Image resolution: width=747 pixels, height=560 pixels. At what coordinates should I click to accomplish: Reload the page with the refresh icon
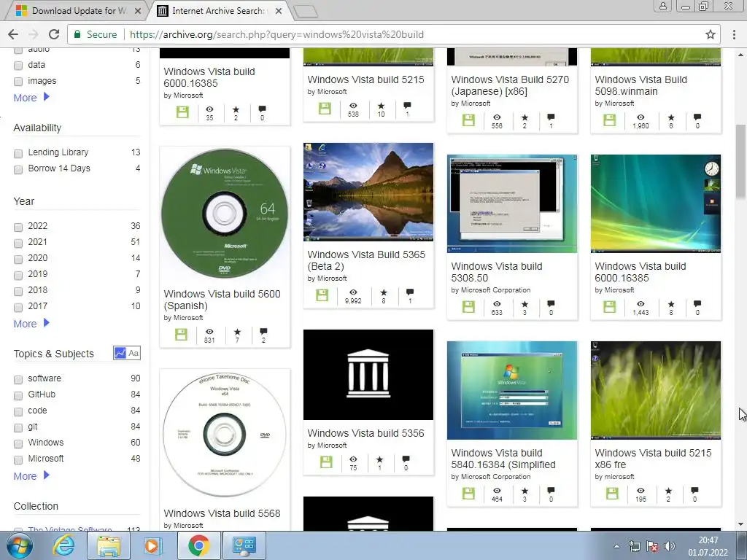(54, 34)
